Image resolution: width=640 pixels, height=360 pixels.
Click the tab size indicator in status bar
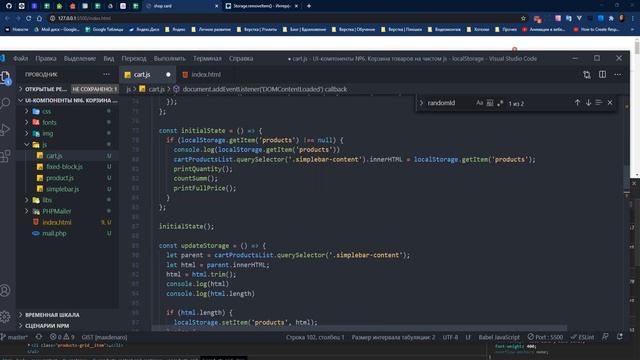393,337
